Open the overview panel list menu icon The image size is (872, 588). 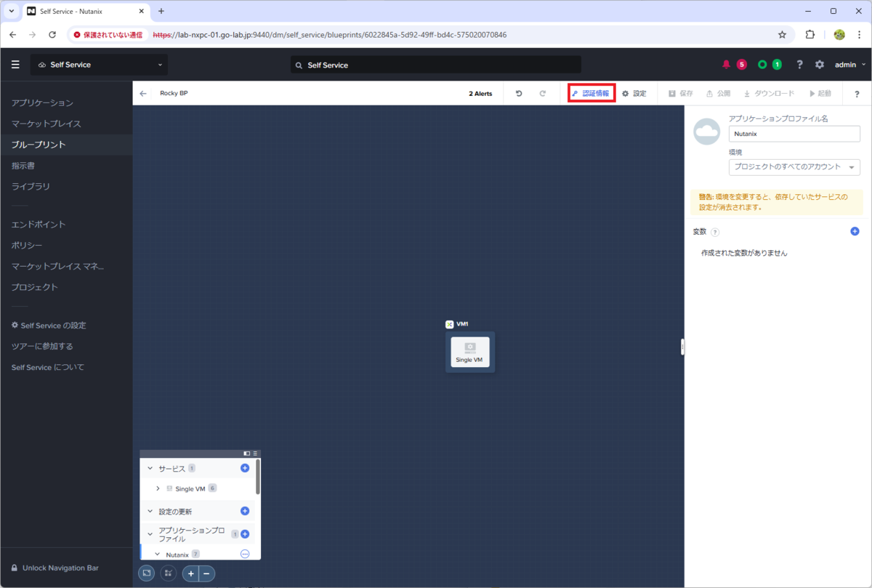point(255,454)
